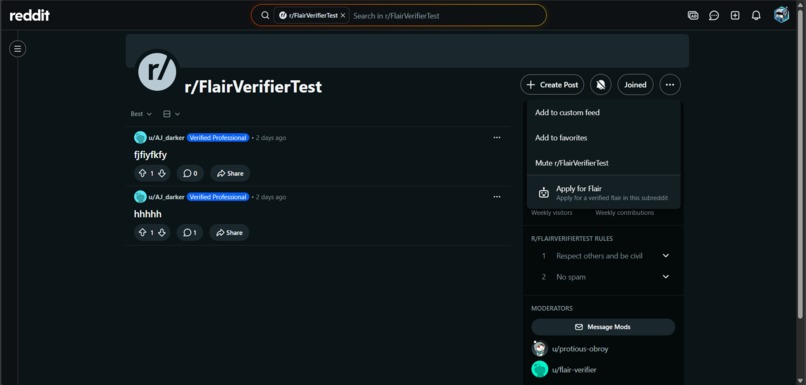The image size is (806, 385).
Task: Upvote the hhhhh post
Action: pyautogui.click(x=142, y=232)
